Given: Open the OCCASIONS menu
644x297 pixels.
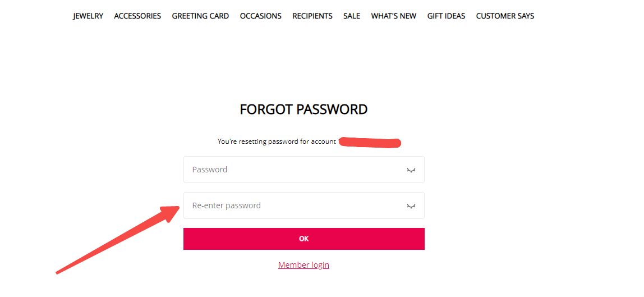Looking at the screenshot, I should click(261, 16).
